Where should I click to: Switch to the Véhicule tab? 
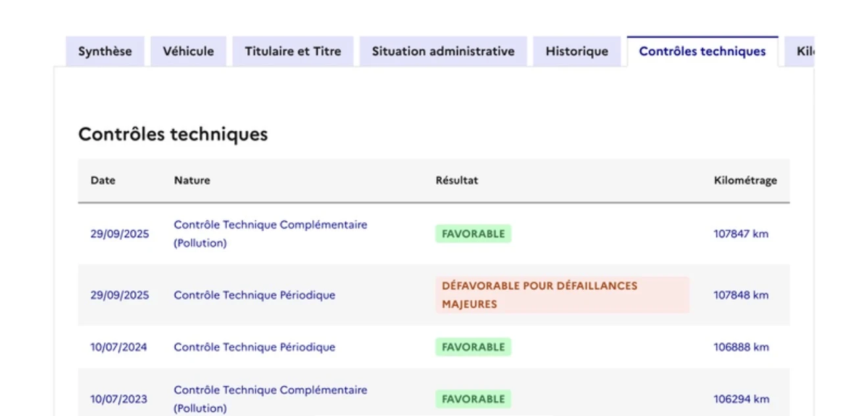(x=188, y=51)
